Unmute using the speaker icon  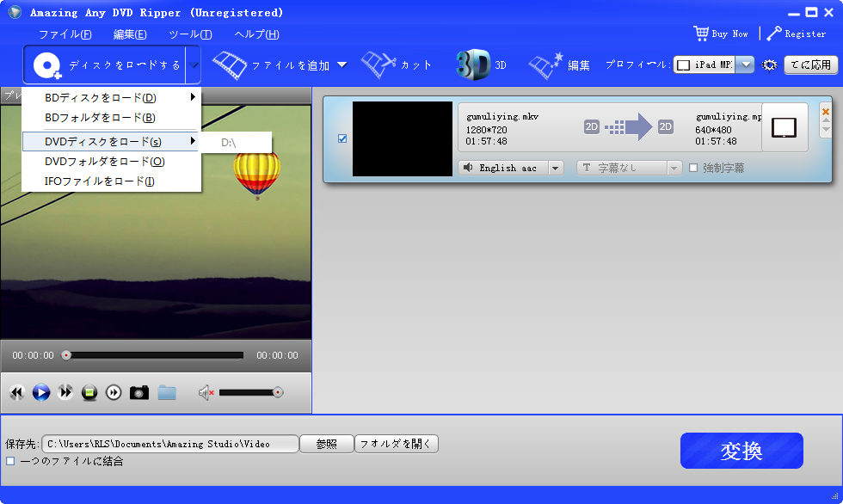point(206,393)
